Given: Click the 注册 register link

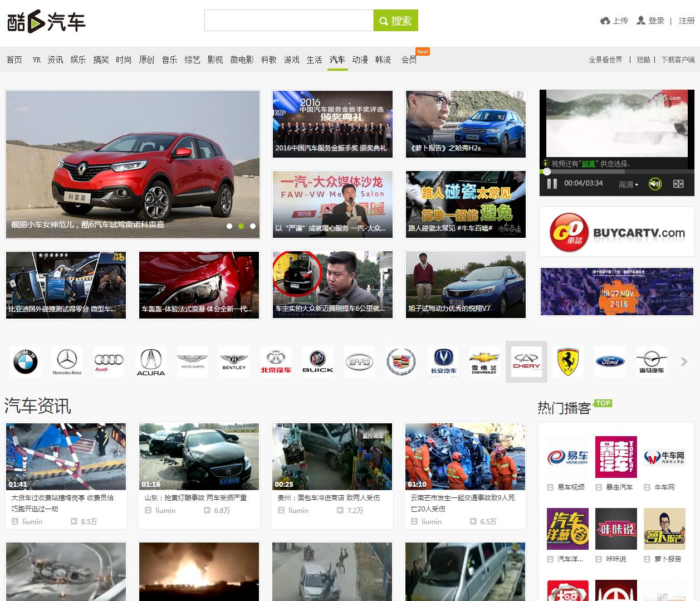Looking at the screenshot, I should coord(687,21).
